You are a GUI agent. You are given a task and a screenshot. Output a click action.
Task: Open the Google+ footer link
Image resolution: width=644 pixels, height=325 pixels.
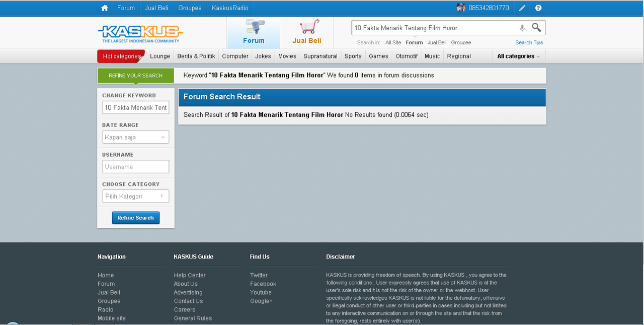[261, 301]
